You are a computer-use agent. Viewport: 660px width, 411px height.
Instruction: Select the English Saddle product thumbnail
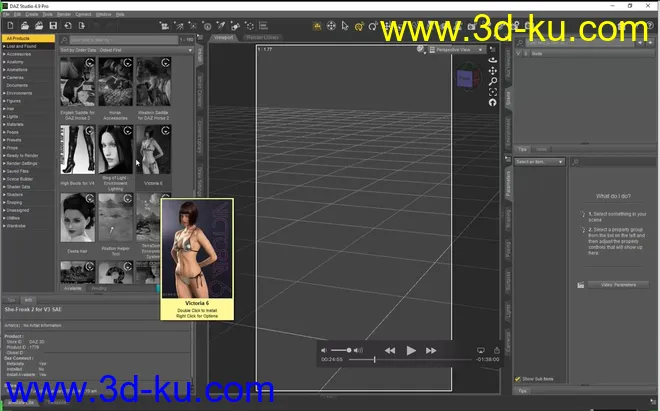point(77,87)
